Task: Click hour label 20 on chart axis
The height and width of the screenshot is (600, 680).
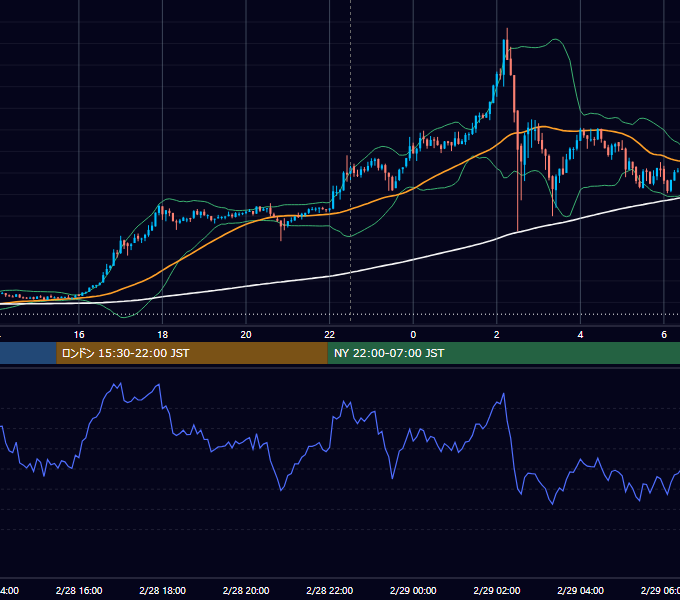Action: pyautogui.click(x=246, y=335)
